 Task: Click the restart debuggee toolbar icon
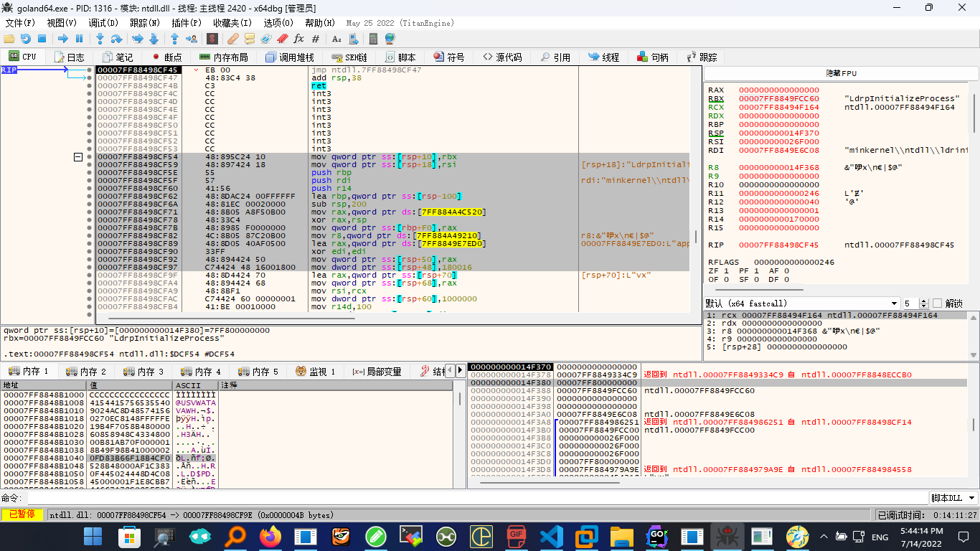point(26,39)
